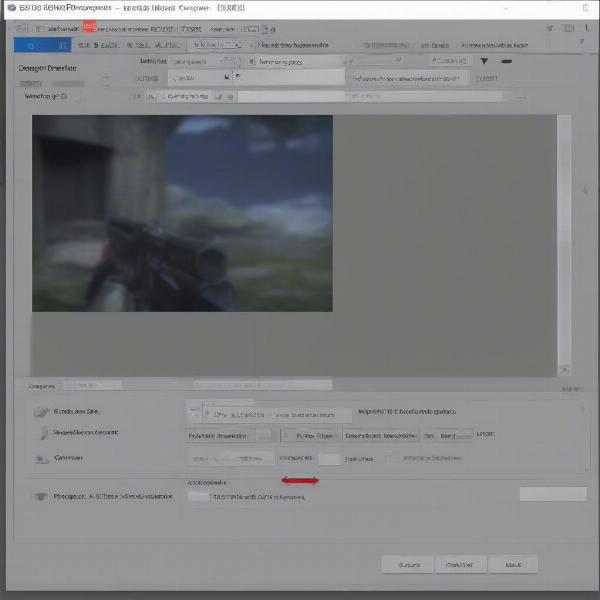Click the middle of the three bottom buttons
The width and height of the screenshot is (600, 600).
tap(460, 564)
